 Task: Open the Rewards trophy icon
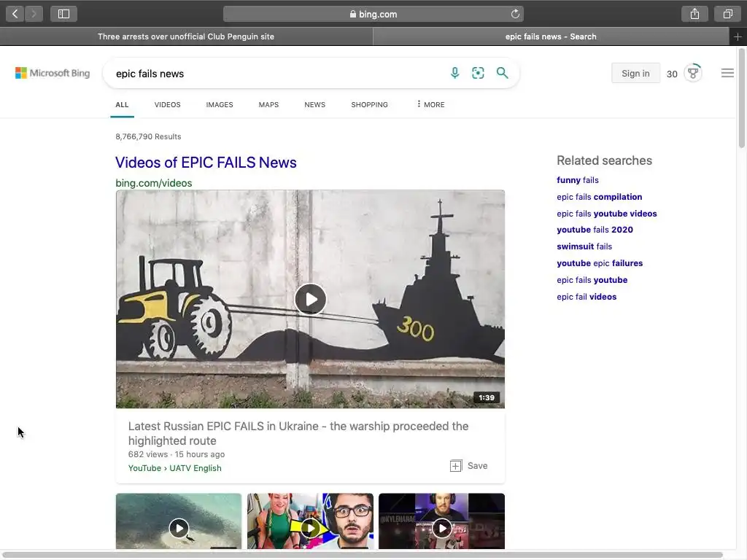click(x=693, y=73)
